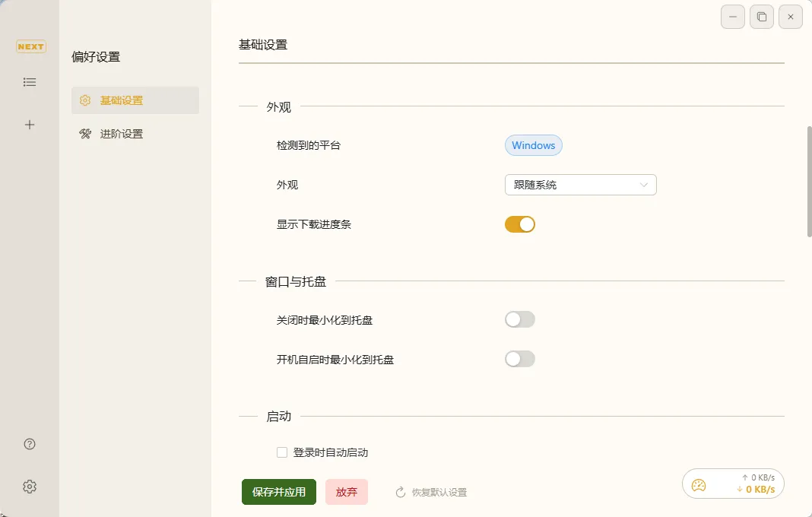812x517 pixels.
Task: Click the 恢复默认设置 refresh icon
Action: (x=401, y=492)
